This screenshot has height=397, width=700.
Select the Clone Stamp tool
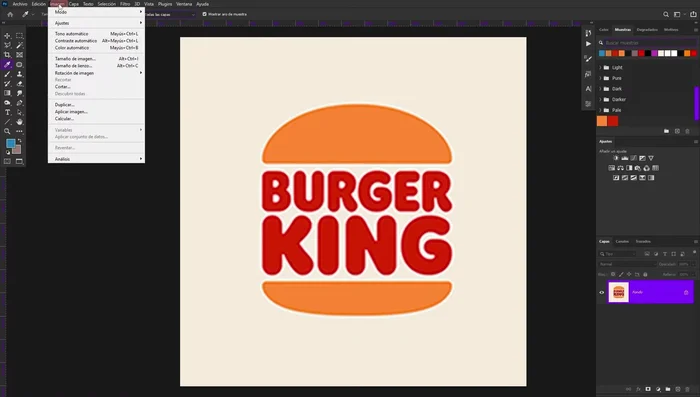19,74
